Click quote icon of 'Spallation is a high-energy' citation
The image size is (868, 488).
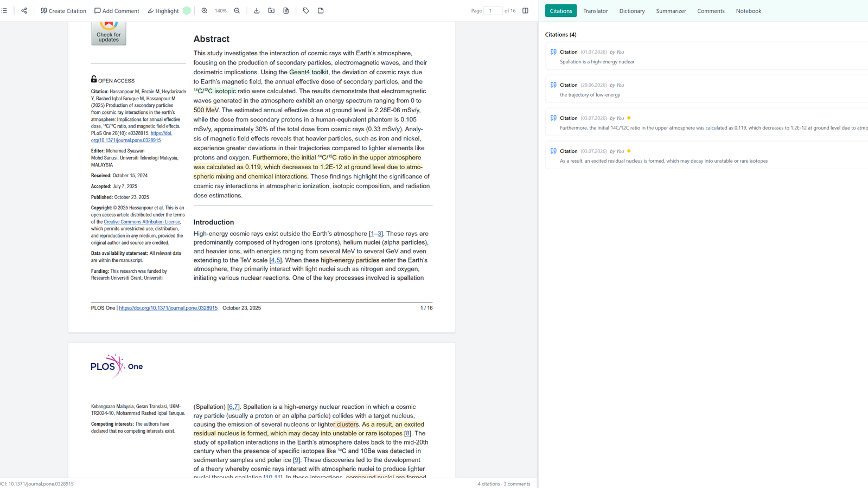point(553,52)
